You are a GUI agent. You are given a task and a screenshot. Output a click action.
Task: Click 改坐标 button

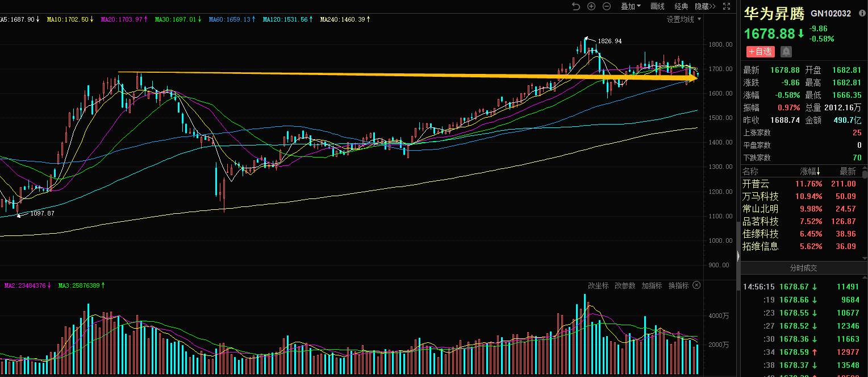[x=598, y=285]
